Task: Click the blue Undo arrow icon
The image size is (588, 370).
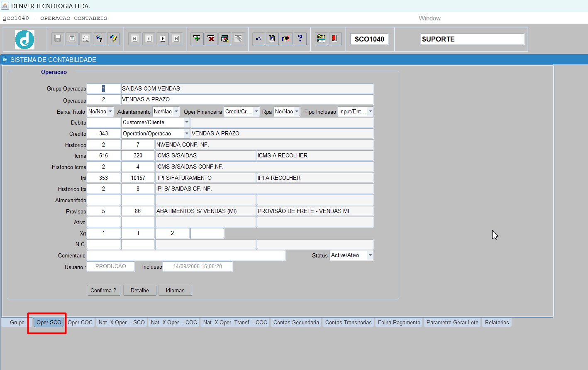Action: (x=259, y=39)
